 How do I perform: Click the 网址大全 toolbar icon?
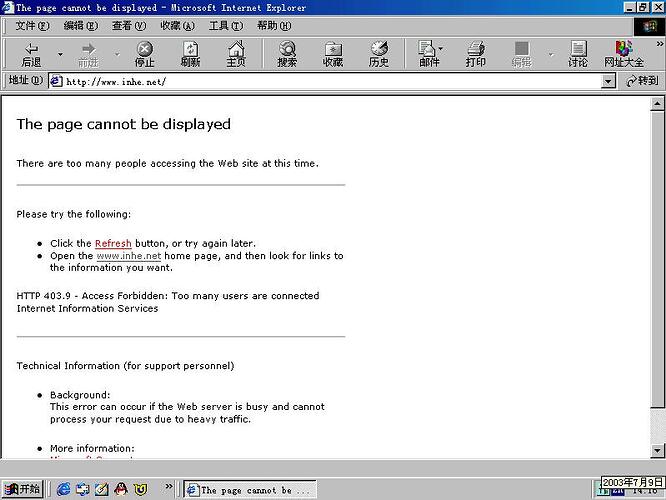click(624, 54)
